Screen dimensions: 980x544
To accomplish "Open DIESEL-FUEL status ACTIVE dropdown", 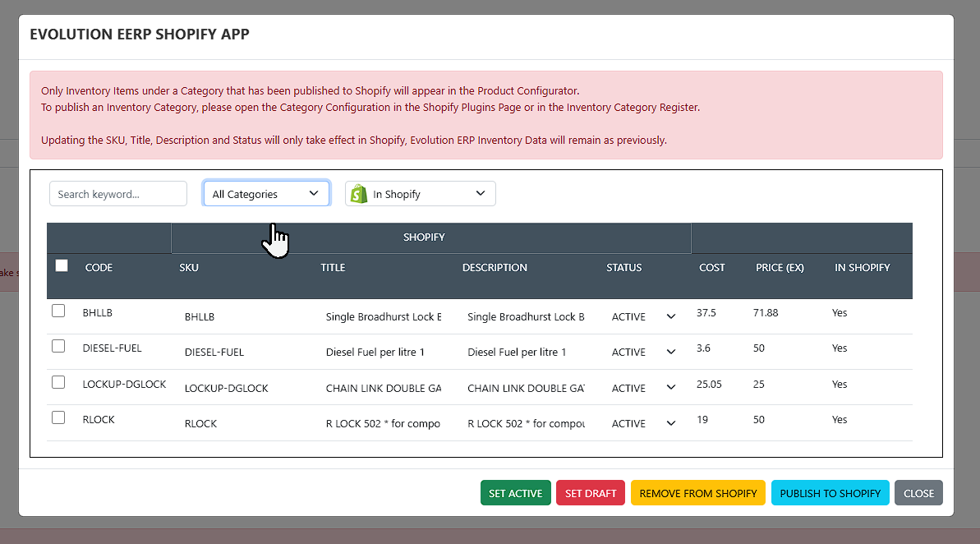I will pos(644,352).
